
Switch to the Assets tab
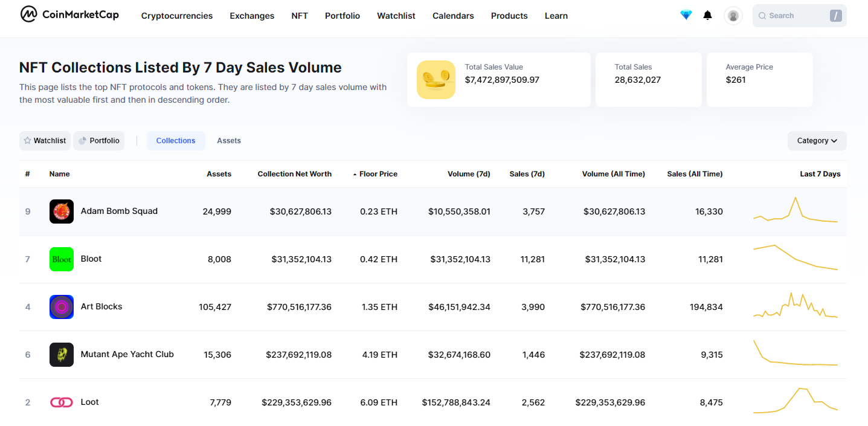click(229, 141)
